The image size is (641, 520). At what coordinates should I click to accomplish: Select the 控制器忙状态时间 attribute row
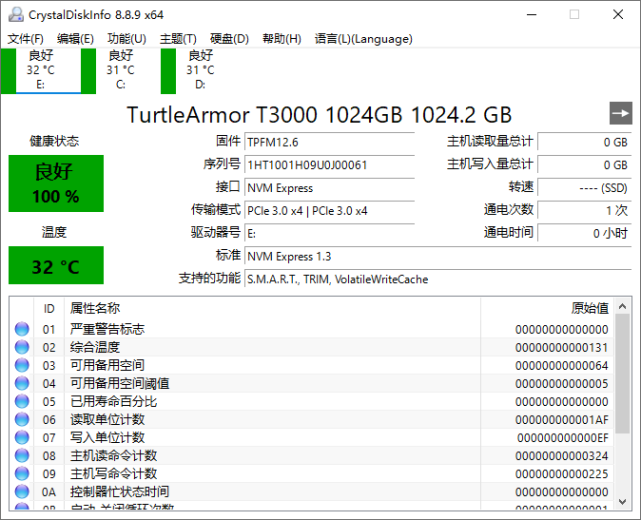pos(311,491)
